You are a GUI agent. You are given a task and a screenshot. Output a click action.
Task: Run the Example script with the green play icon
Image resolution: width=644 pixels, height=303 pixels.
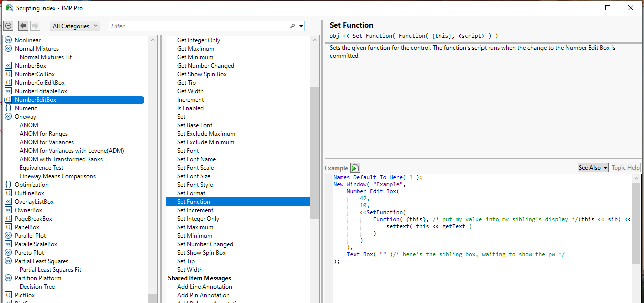coord(354,168)
